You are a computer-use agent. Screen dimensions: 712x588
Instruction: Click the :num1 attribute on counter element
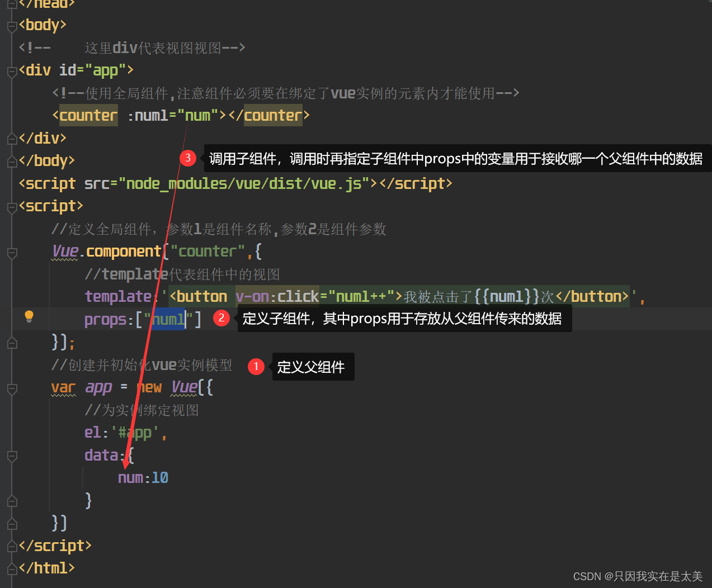coord(148,116)
